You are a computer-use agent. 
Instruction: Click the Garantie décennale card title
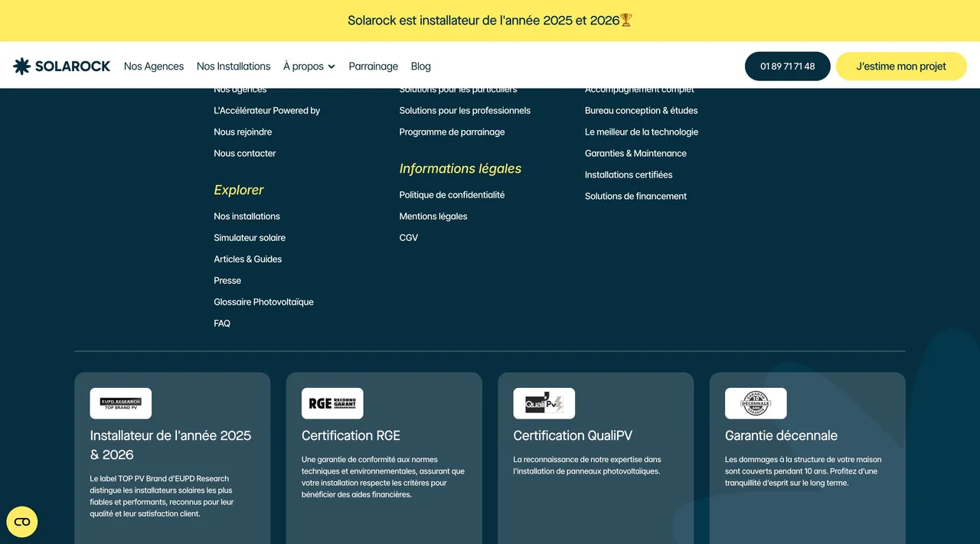coord(781,435)
